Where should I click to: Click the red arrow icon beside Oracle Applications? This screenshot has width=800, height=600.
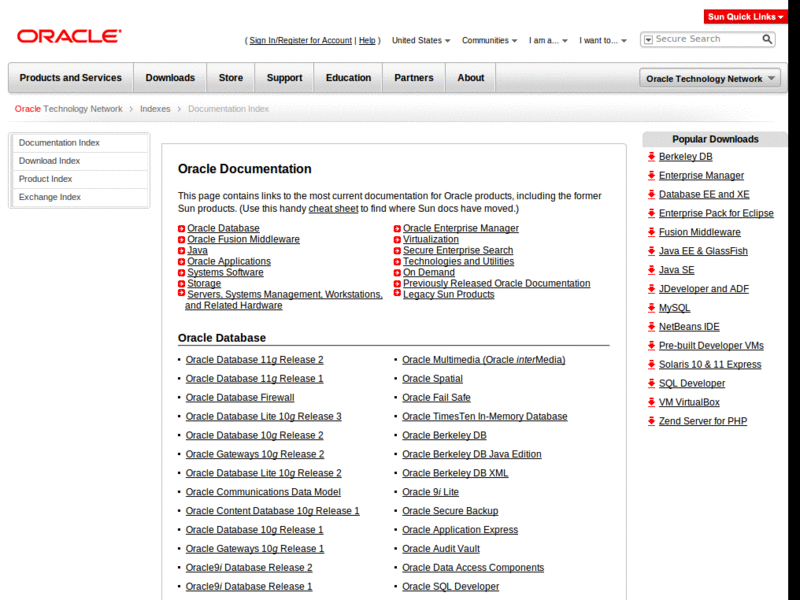pos(181,262)
